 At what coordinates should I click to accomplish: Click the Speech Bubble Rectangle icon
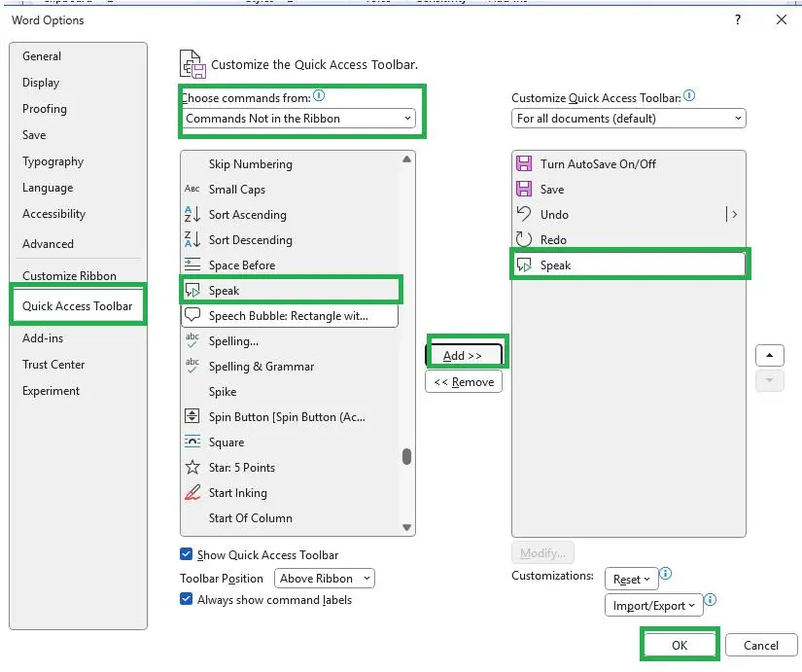pos(192,315)
